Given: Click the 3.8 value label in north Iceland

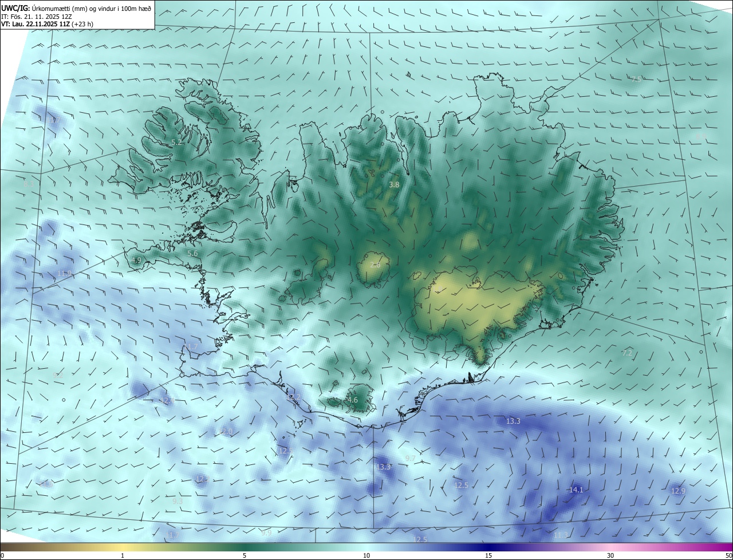Looking at the screenshot, I should [x=394, y=184].
